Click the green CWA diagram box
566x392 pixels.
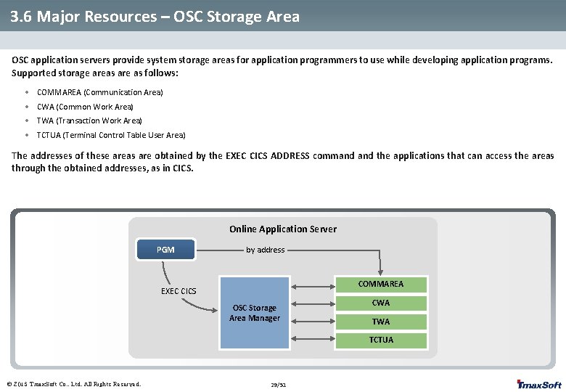pyautogui.click(x=381, y=303)
